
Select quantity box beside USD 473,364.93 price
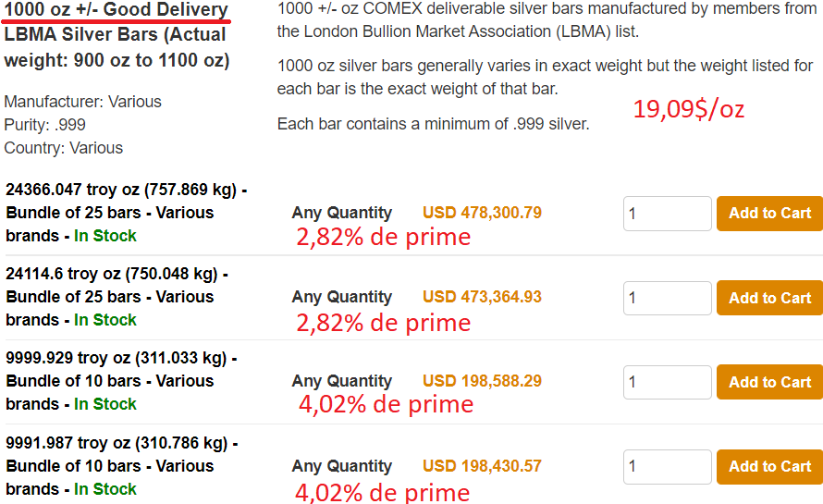[x=667, y=298]
